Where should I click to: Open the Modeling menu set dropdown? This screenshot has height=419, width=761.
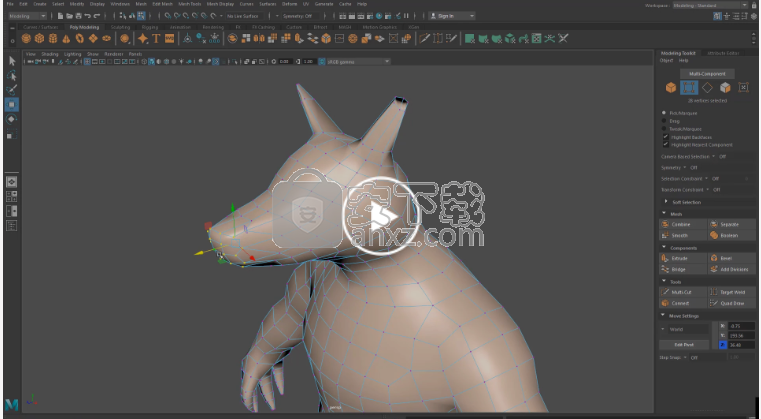point(26,16)
